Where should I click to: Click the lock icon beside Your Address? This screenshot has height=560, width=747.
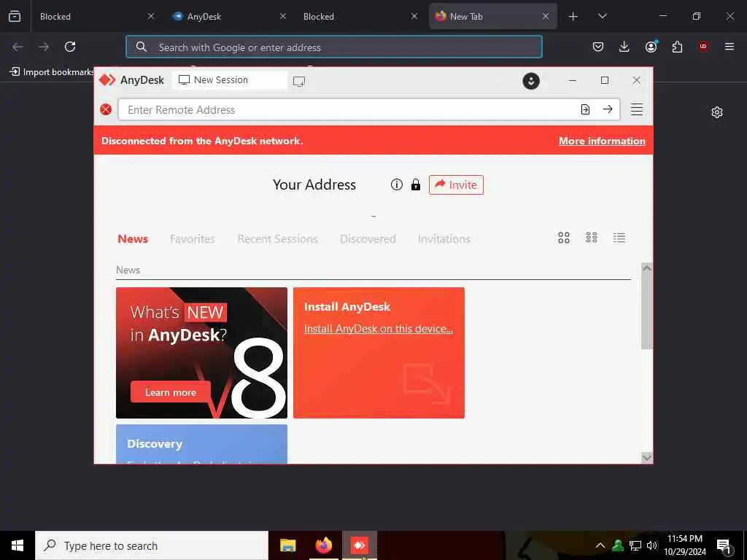[415, 184]
